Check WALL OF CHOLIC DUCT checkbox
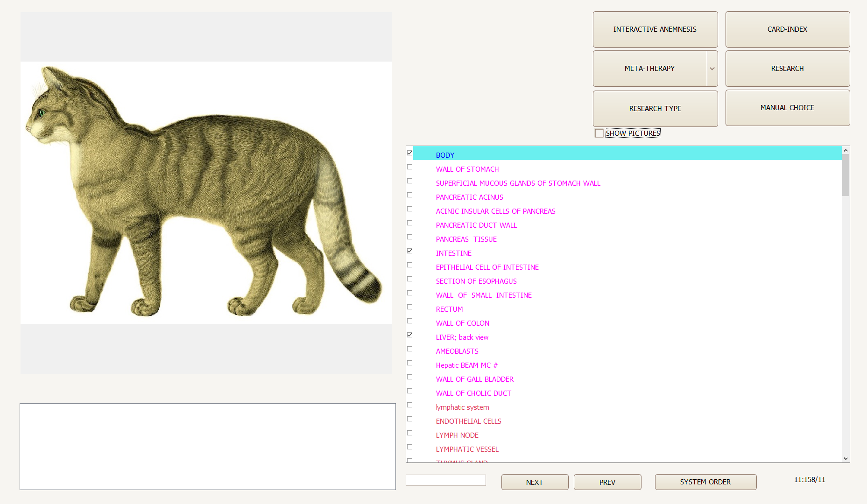The height and width of the screenshot is (504, 867). click(409, 391)
